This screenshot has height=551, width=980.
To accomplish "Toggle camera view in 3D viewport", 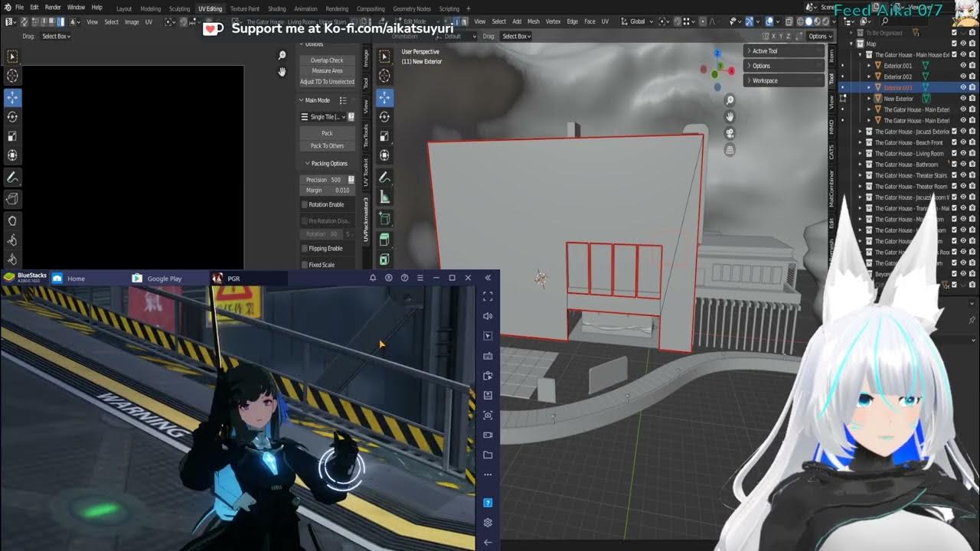I will pyautogui.click(x=730, y=133).
